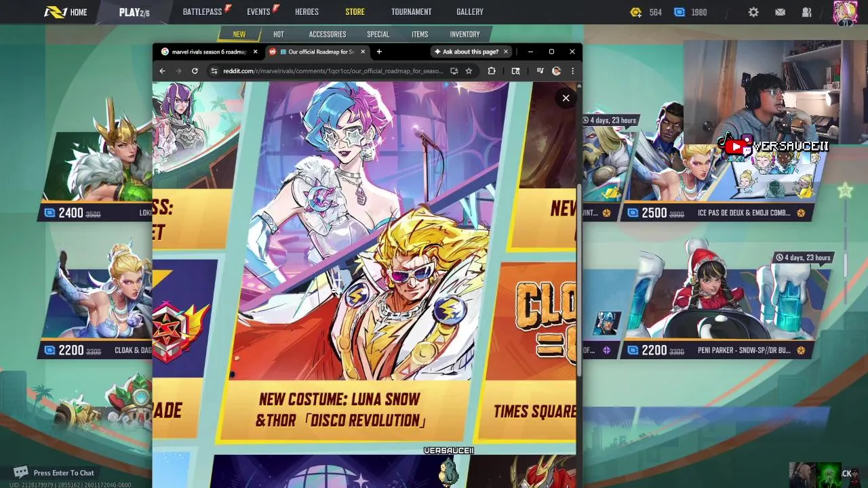Open STORE in game menu
Image resolution: width=868 pixels, height=488 pixels.
(355, 12)
